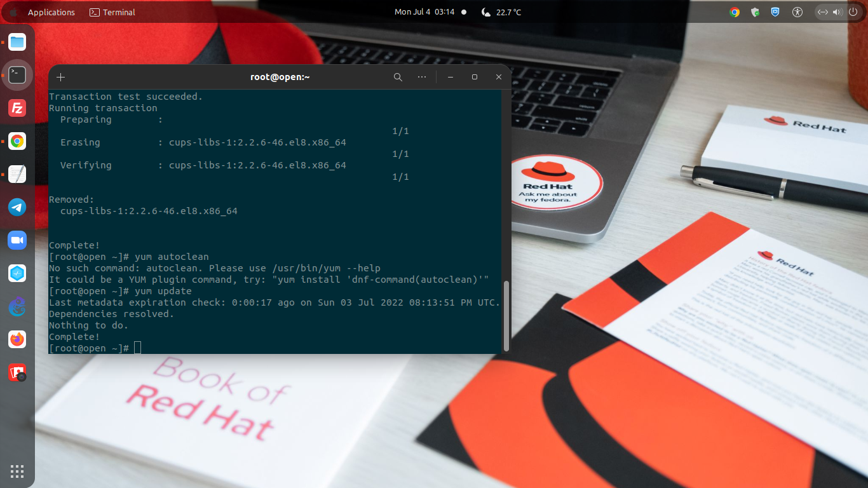
Task: Click the logo icon left of Applications
Action: pos(13,12)
